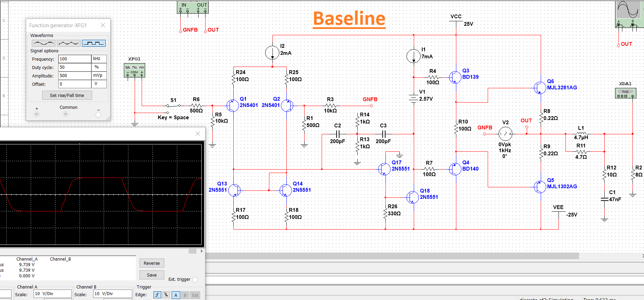Click the function generator Common terminal
This screenshot has height=300, width=644.
pyautogui.click(x=66, y=114)
